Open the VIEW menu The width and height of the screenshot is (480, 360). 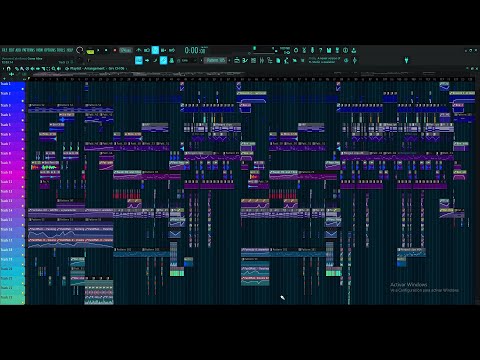(39, 50)
